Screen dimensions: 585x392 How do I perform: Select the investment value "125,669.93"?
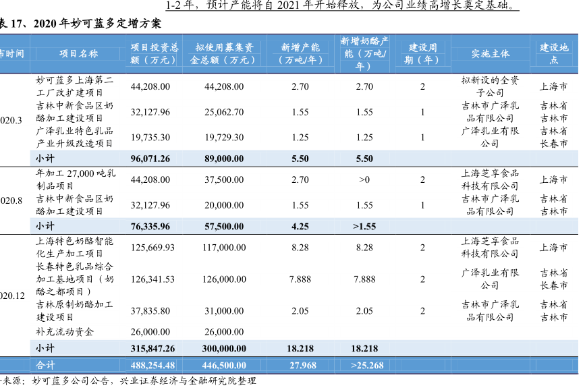pos(152,248)
